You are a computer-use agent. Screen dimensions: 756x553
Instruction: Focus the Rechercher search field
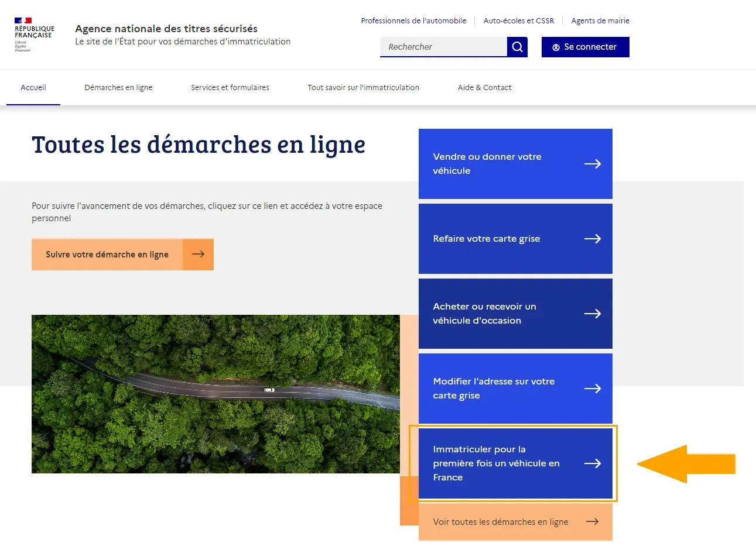(x=443, y=47)
